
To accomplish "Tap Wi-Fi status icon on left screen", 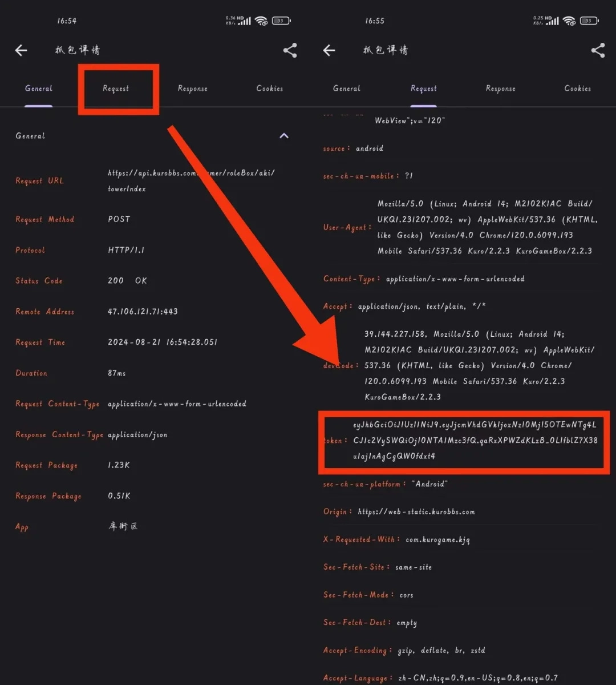I will click(x=261, y=21).
